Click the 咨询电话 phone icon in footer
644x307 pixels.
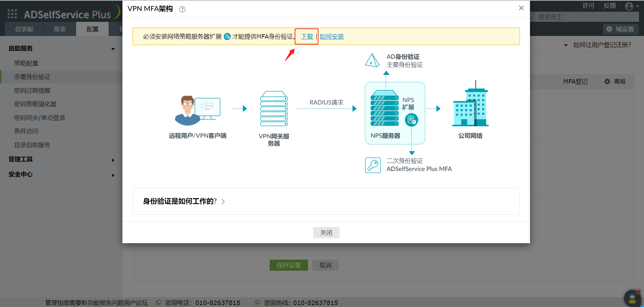[158, 303]
